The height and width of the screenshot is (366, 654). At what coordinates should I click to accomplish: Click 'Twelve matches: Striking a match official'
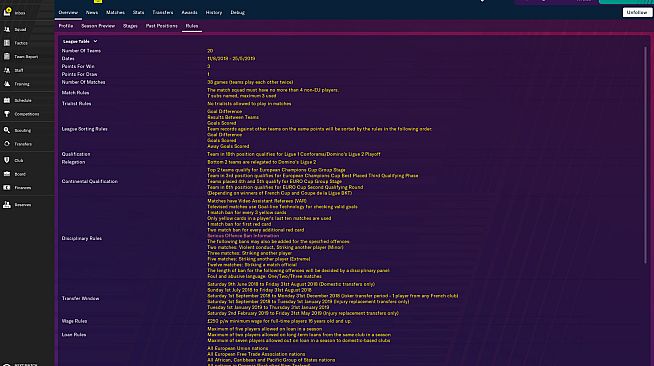[252, 265]
